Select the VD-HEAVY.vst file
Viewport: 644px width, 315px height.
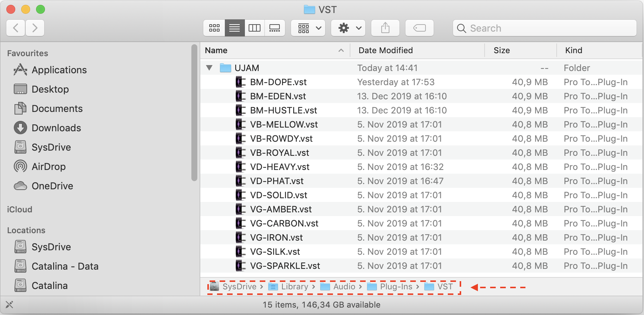click(421, 167)
